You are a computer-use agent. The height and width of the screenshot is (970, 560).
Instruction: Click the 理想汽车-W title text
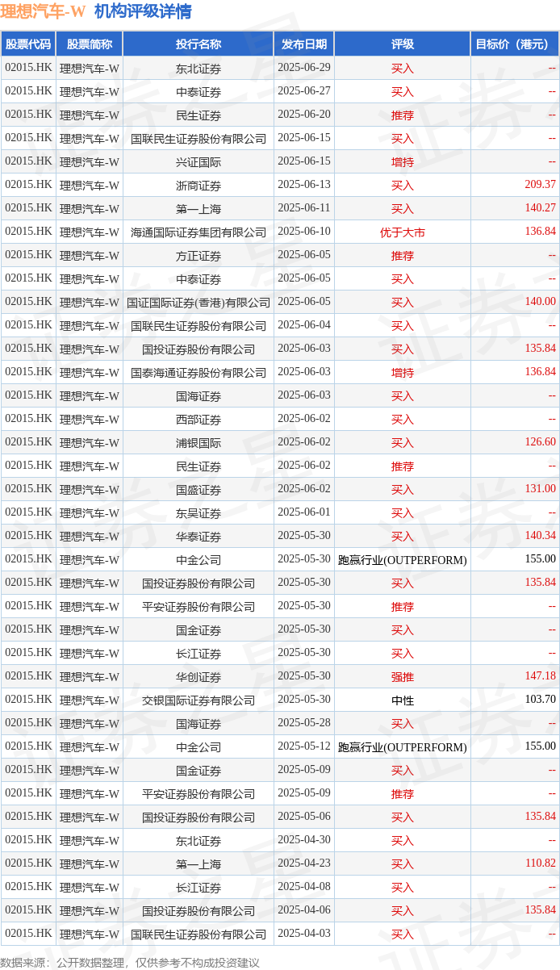click(43, 11)
